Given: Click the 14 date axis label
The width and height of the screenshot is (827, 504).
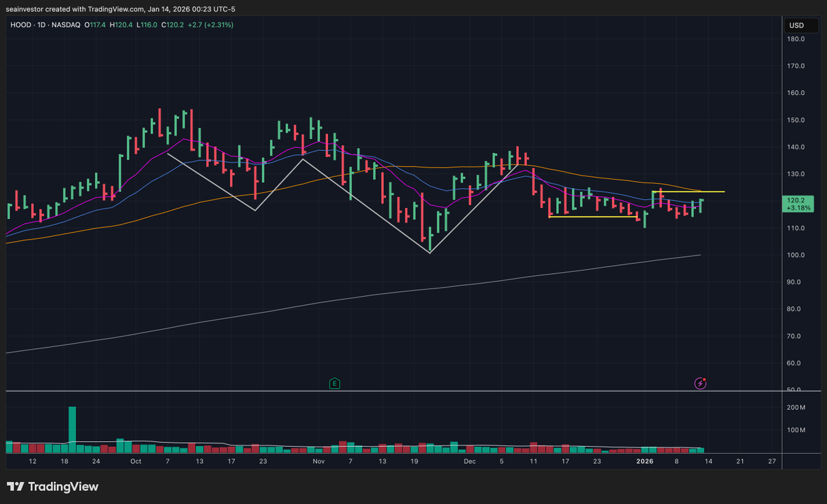Looking at the screenshot, I should click(708, 461).
